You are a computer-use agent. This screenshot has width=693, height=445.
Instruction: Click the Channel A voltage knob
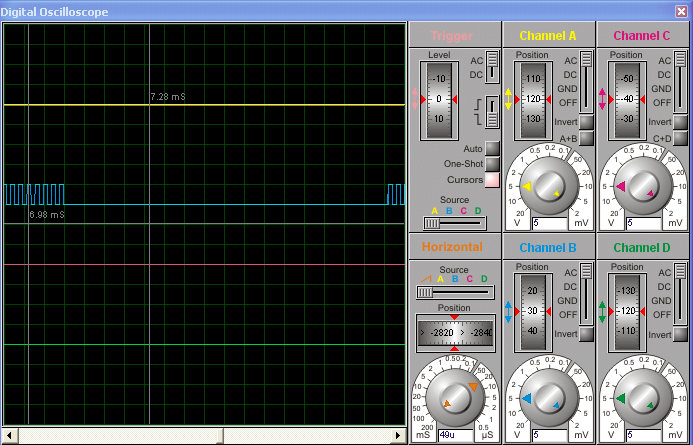[x=547, y=186]
